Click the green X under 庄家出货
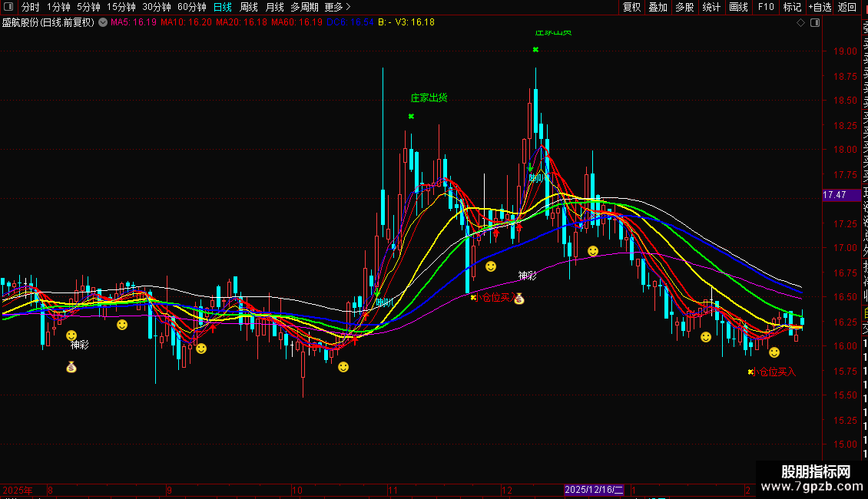This screenshot has height=499, width=868. pos(411,116)
